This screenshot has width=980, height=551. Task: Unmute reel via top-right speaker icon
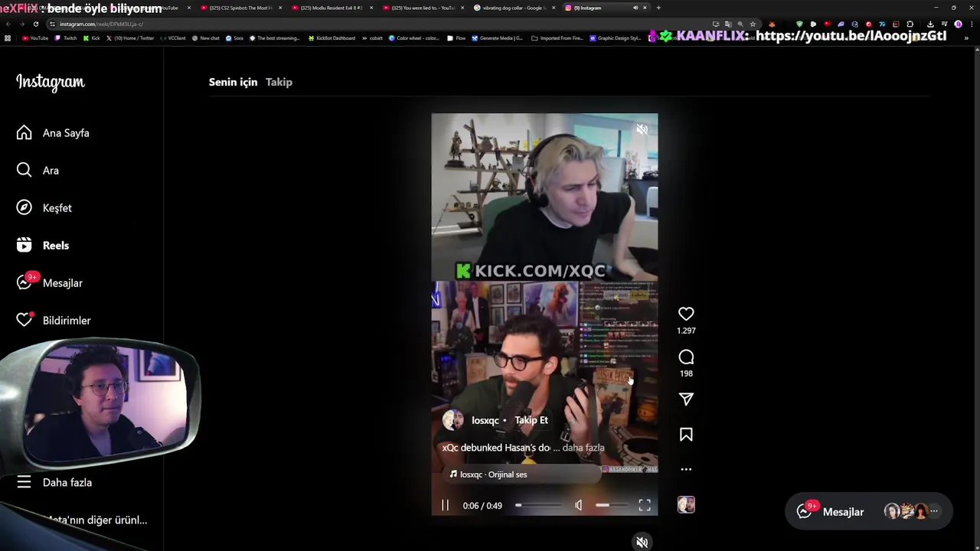642,129
